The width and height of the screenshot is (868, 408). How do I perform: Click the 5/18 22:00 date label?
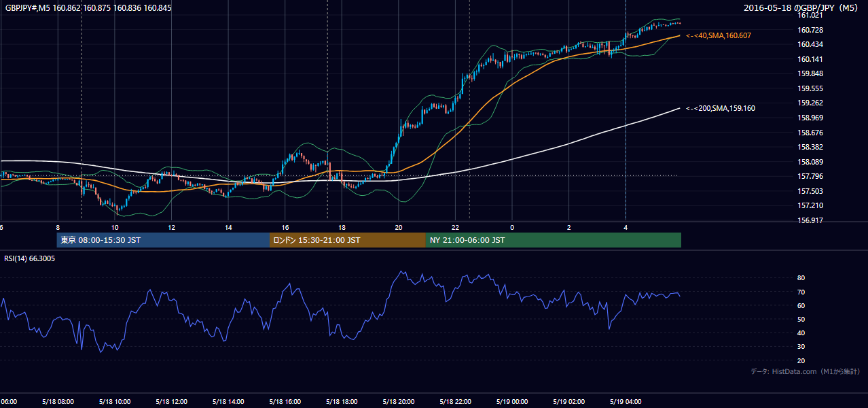tap(455, 401)
